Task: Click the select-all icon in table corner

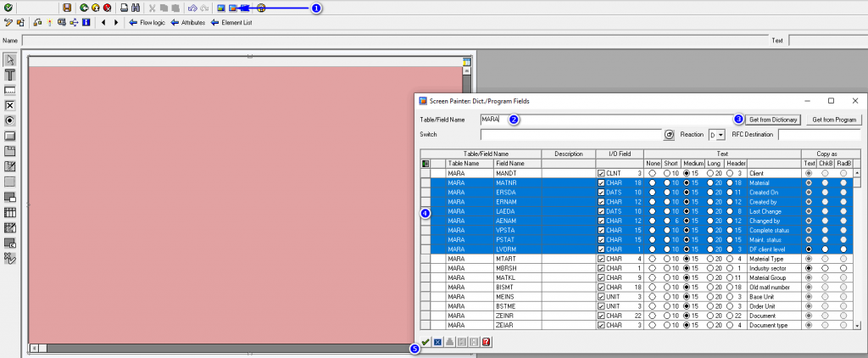Action: pyautogui.click(x=426, y=164)
